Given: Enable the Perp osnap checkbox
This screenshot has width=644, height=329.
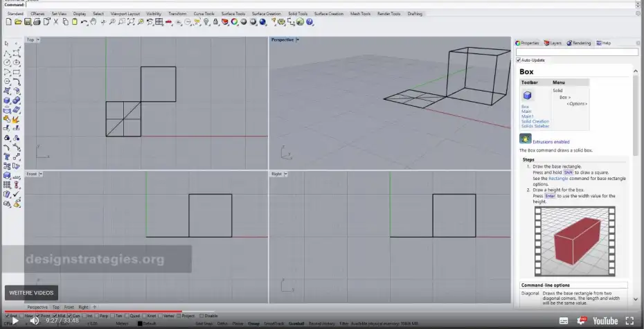Looking at the screenshot, I should pos(96,316).
